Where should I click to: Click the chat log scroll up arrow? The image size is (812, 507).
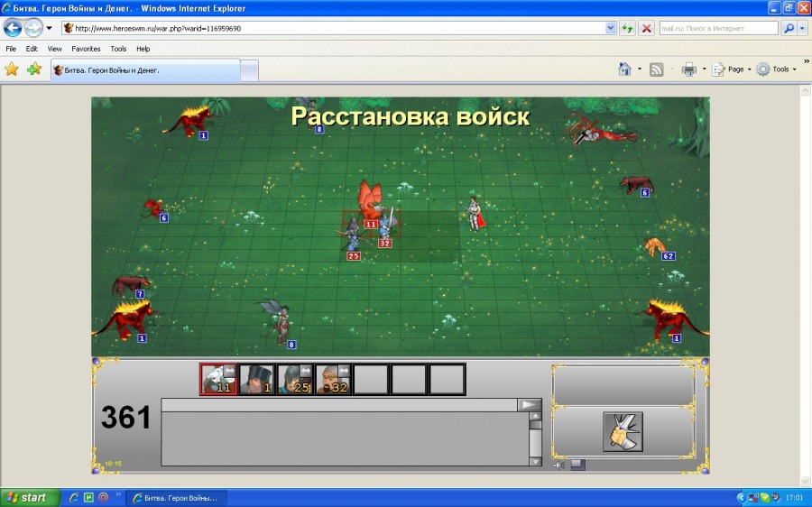(535, 417)
